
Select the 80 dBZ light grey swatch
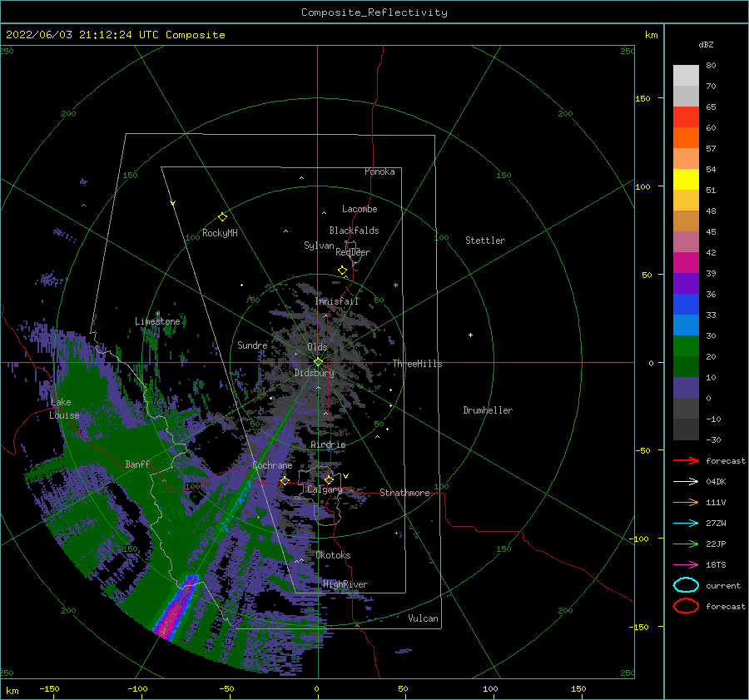pyautogui.click(x=686, y=75)
